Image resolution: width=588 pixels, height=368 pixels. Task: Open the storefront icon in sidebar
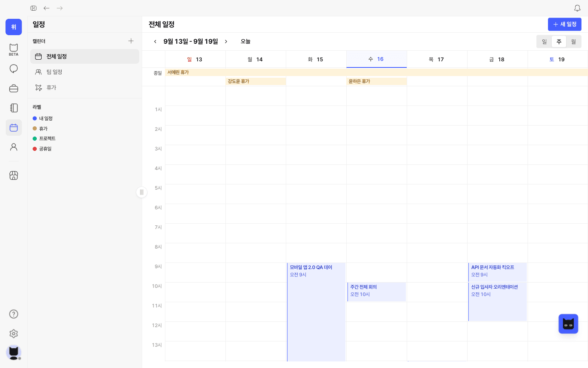tap(13, 175)
